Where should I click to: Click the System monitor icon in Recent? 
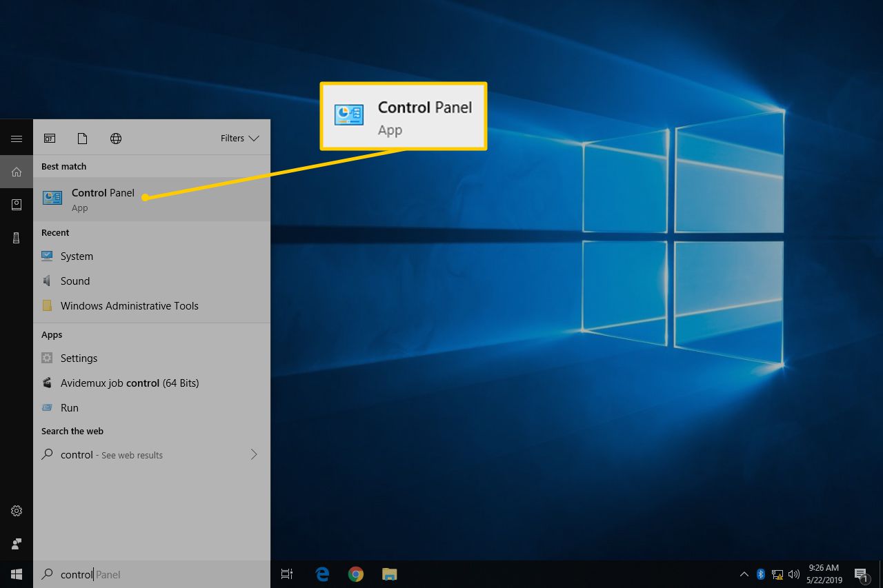pos(47,256)
